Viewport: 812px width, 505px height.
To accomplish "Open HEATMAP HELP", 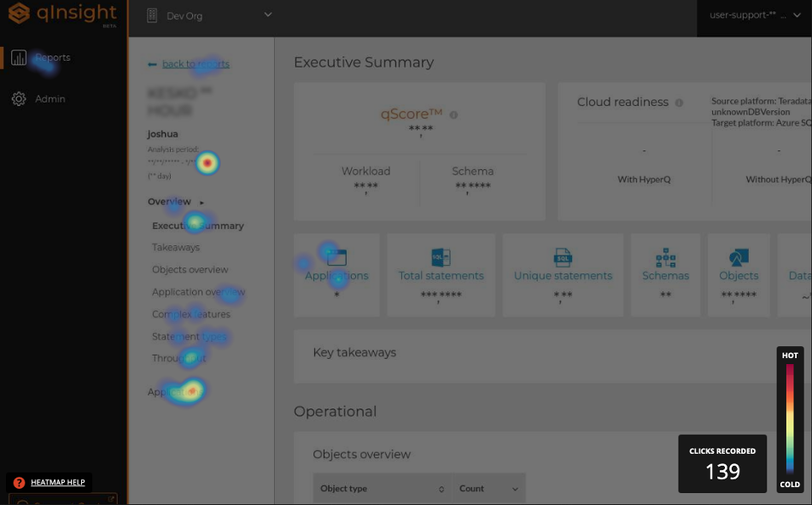I will (x=58, y=482).
